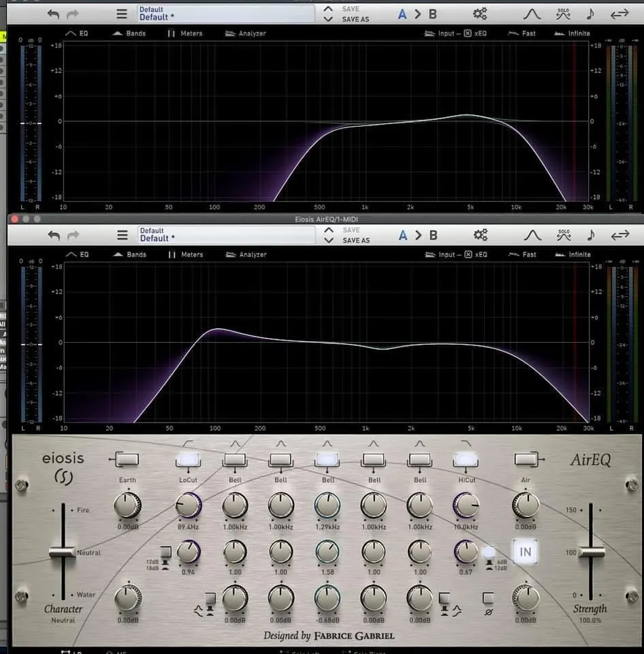Select EQ tab in the upper window
This screenshot has width=644, height=654.
(x=77, y=33)
